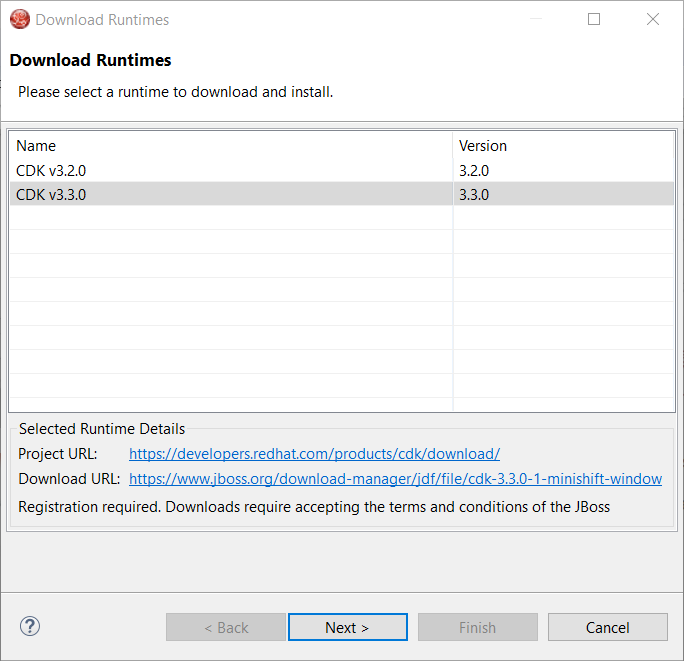Click the Registration required notice text
Image resolution: width=684 pixels, height=661 pixels.
tap(314, 507)
